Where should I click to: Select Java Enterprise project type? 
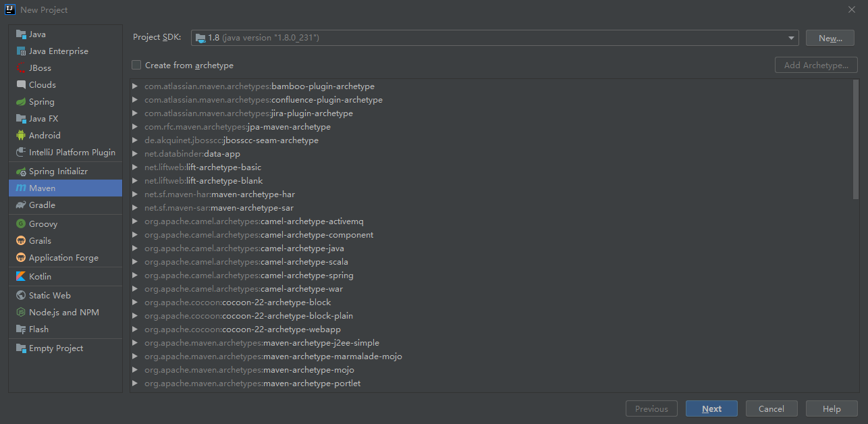pyautogui.click(x=58, y=51)
